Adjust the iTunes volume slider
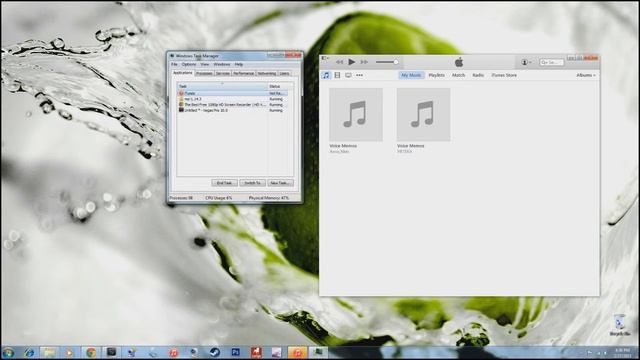Image resolution: width=640 pixels, height=360 pixels. (387, 62)
